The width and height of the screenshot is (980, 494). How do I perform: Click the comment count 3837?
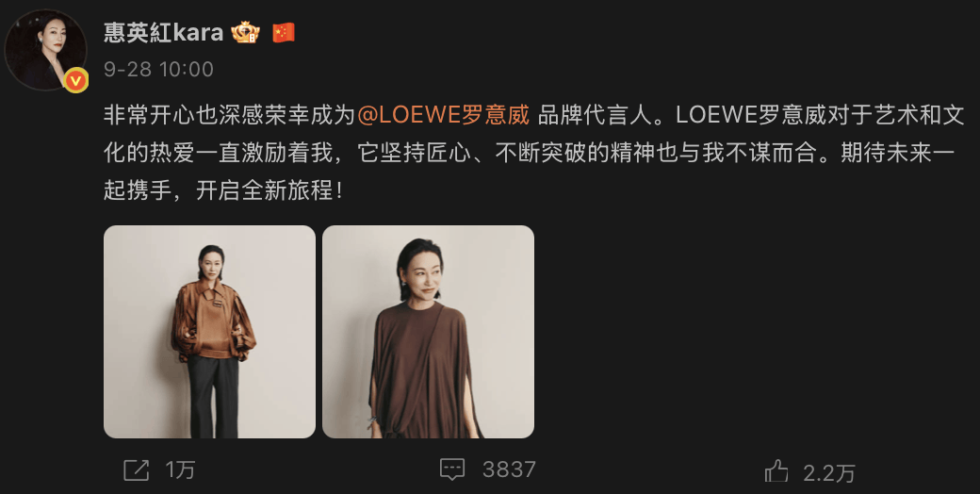pyautogui.click(x=509, y=469)
